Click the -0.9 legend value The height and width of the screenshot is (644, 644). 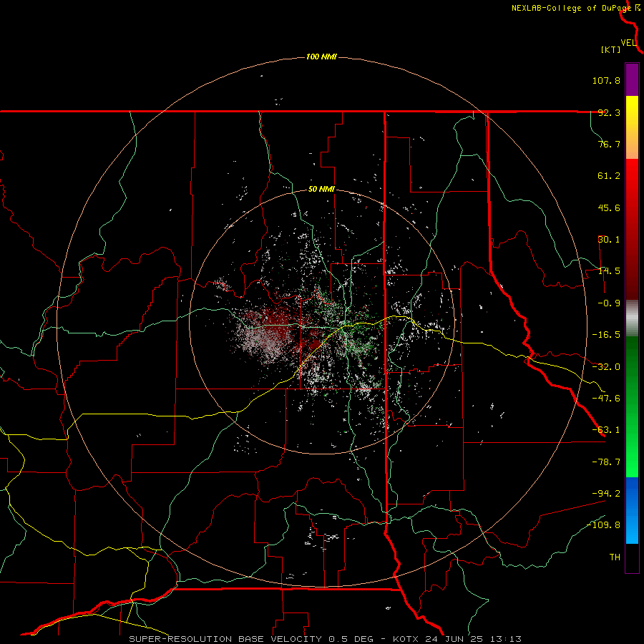tap(609, 303)
